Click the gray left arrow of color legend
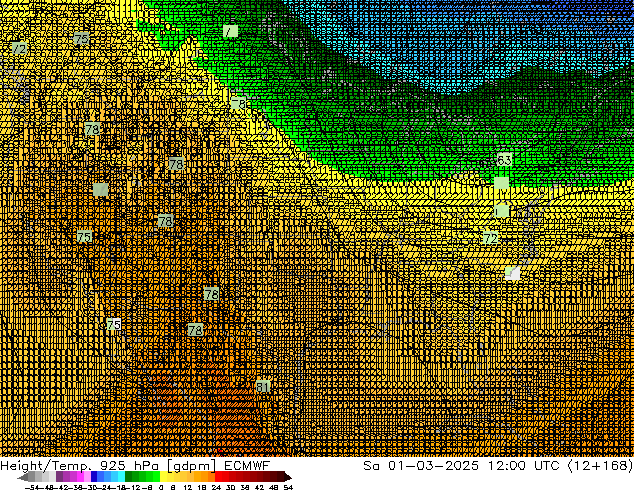The height and width of the screenshot is (490, 634). click(23, 477)
